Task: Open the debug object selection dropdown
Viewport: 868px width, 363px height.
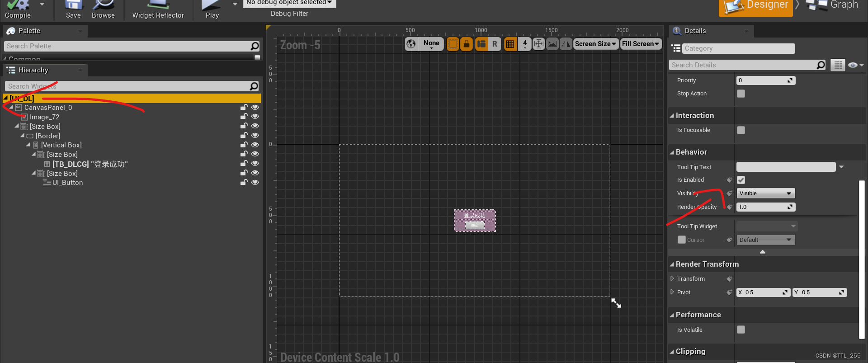Action: 289,3
